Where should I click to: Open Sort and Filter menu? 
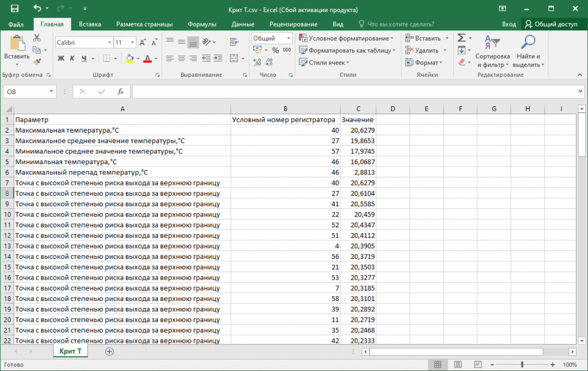tap(493, 51)
